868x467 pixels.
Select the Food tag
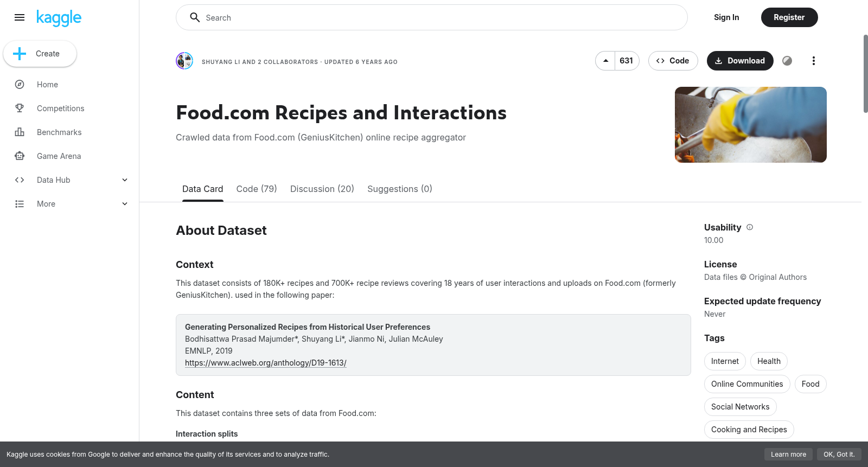810,384
